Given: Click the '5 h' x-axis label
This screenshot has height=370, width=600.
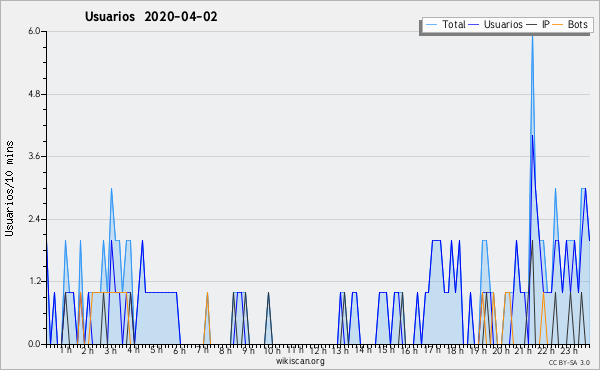Looking at the screenshot, I should click(156, 350).
